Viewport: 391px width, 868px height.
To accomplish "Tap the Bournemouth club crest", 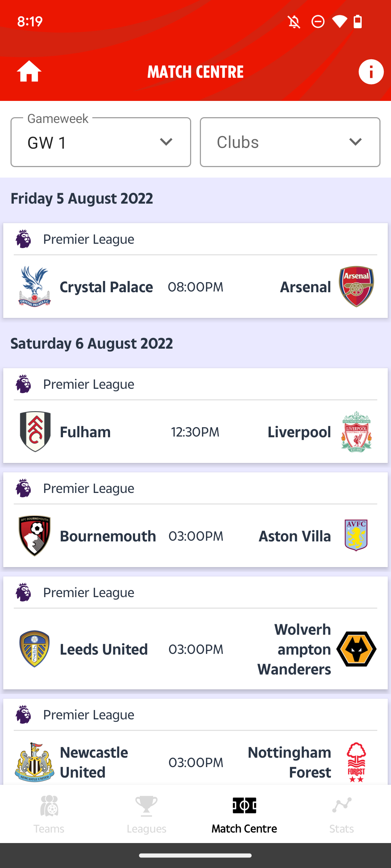I will click(x=34, y=536).
